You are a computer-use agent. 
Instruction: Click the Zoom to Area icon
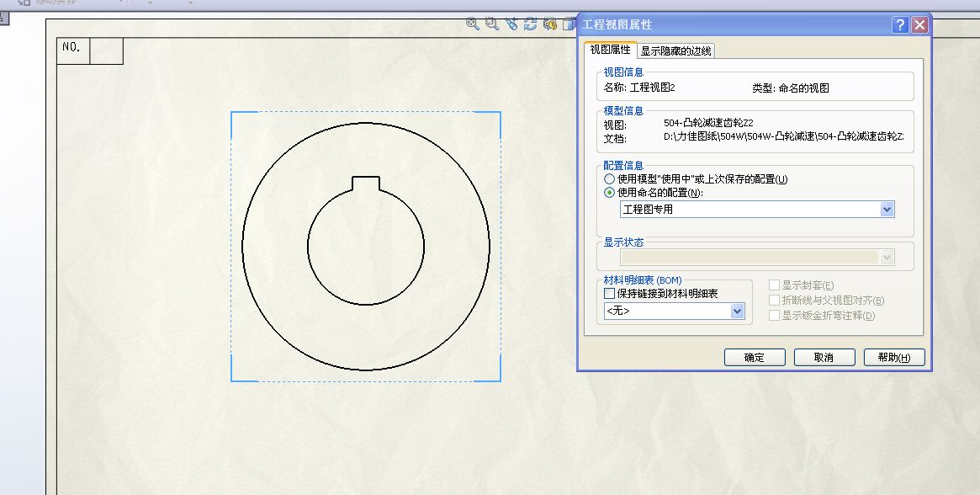point(492,24)
